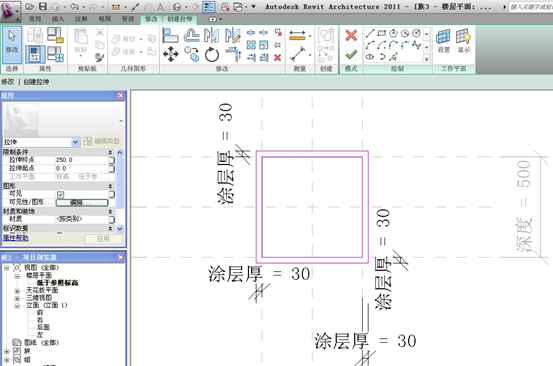Click the Trim/Extend to corner icon
This screenshot has width=553, height=366.
233,54
